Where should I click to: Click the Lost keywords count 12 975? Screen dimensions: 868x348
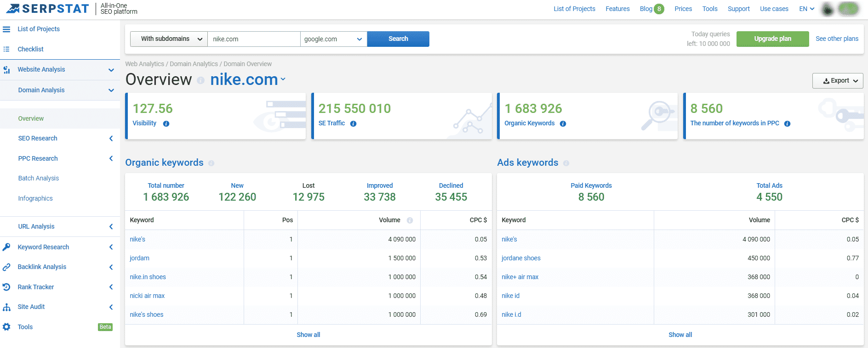point(308,197)
